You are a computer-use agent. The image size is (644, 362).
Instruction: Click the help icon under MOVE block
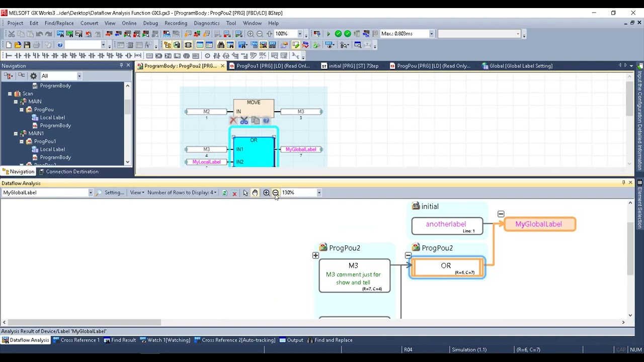point(266,121)
